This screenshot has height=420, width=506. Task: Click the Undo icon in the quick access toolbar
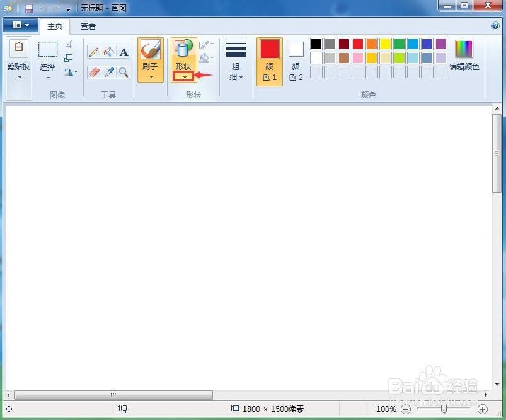(x=43, y=8)
